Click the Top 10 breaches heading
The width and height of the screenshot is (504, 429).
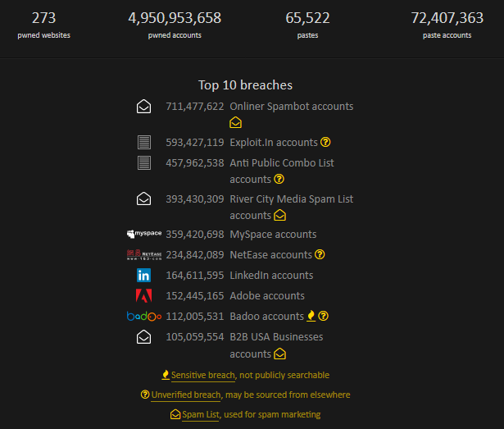245,85
